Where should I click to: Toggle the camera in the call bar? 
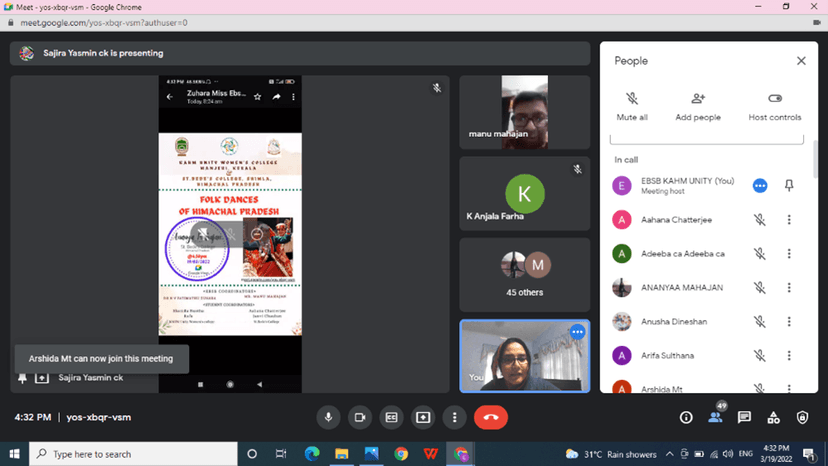pyautogui.click(x=359, y=417)
